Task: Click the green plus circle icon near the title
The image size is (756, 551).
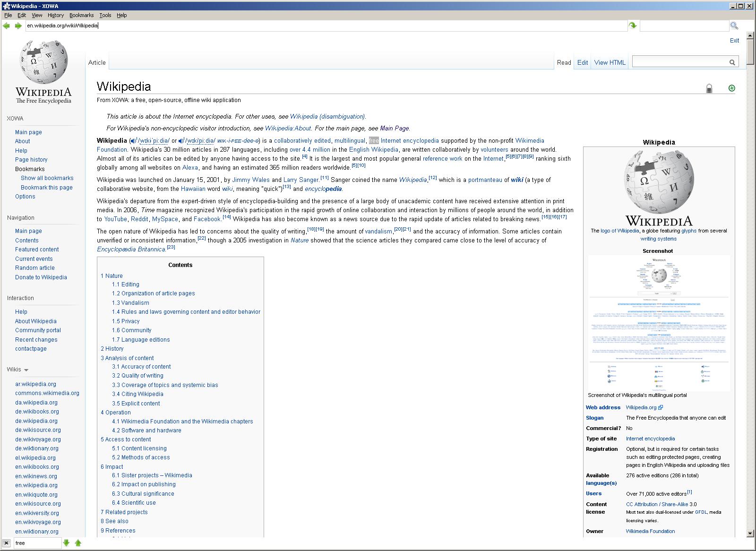Action: [x=731, y=88]
